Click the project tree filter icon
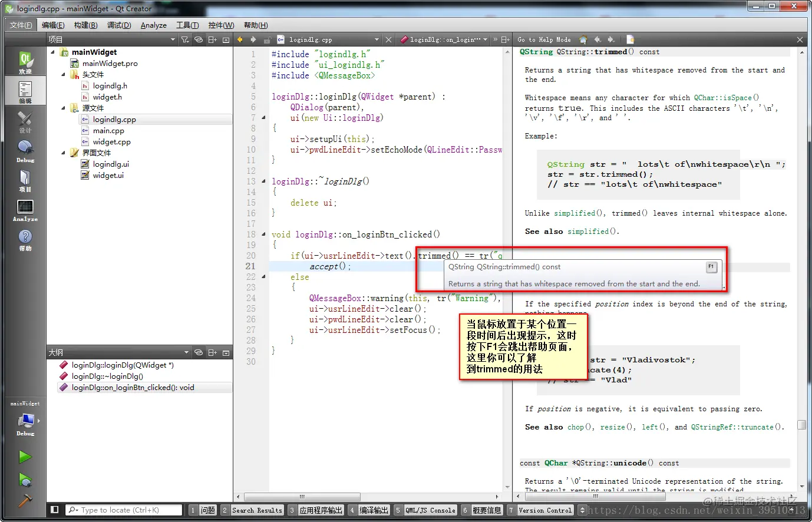This screenshot has height=522, width=812. (185, 39)
